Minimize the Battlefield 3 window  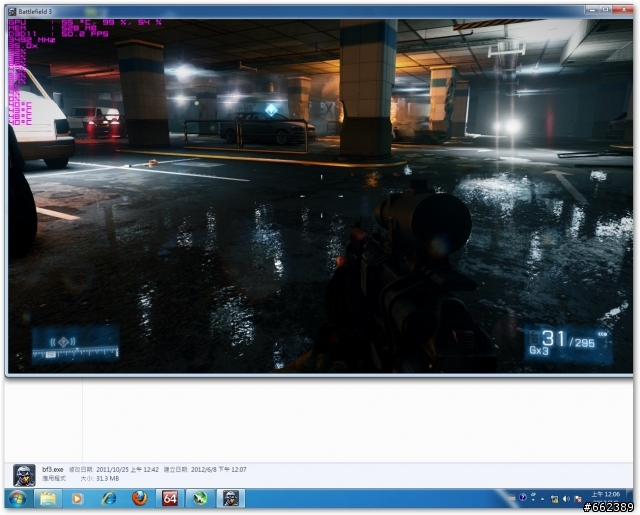(591, 9)
